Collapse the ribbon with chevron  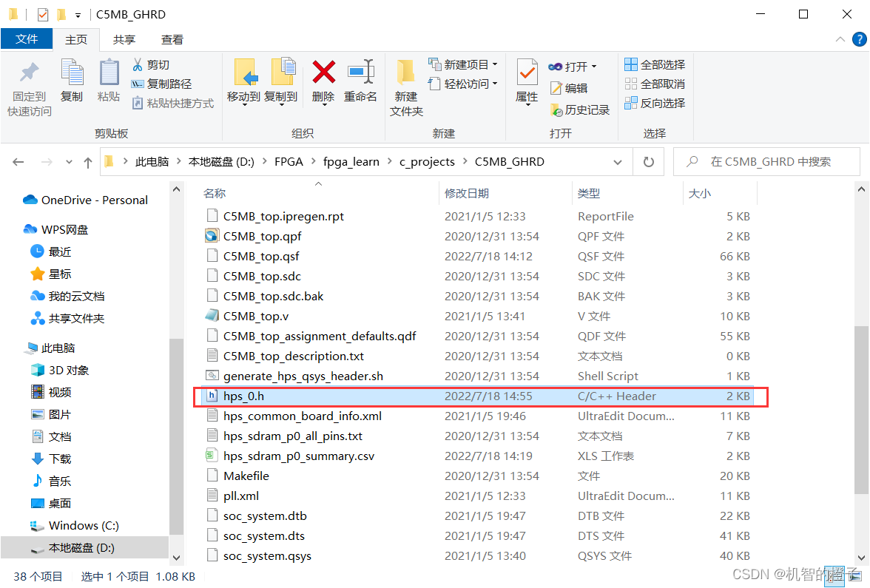click(840, 39)
